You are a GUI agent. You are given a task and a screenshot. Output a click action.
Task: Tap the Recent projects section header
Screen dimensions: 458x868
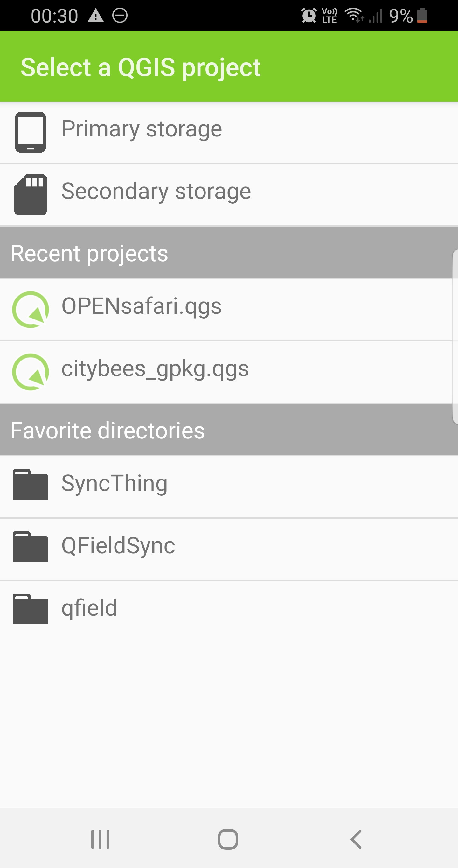(89, 253)
